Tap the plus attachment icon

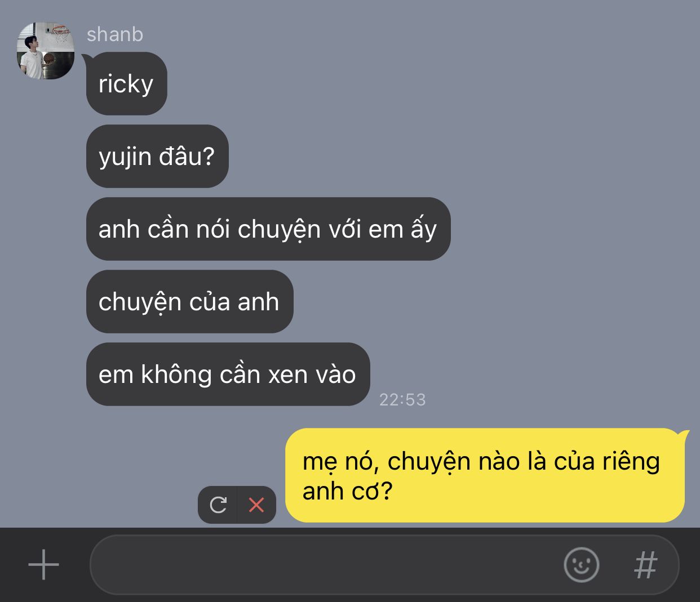pos(43,564)
